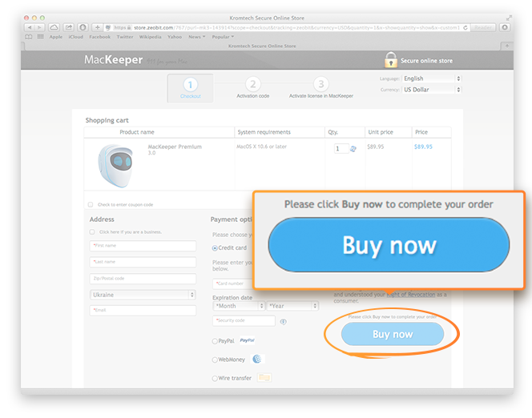This screenshot has width=532, height=418.
Task: Click the update quantity refresh icon
Action: 353,149
